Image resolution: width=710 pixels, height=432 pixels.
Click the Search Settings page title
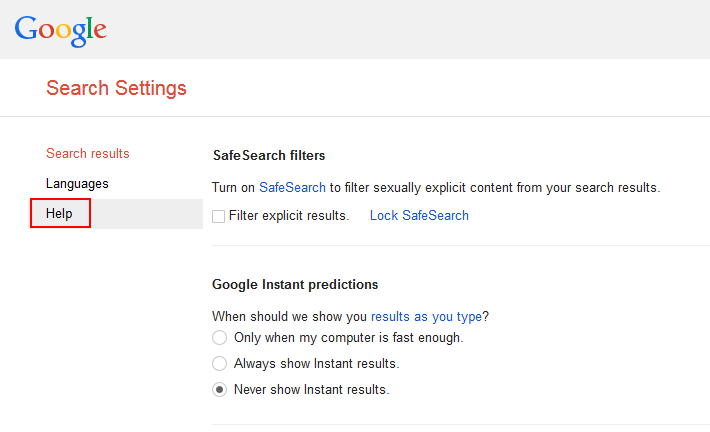click(x=116, y=88)
